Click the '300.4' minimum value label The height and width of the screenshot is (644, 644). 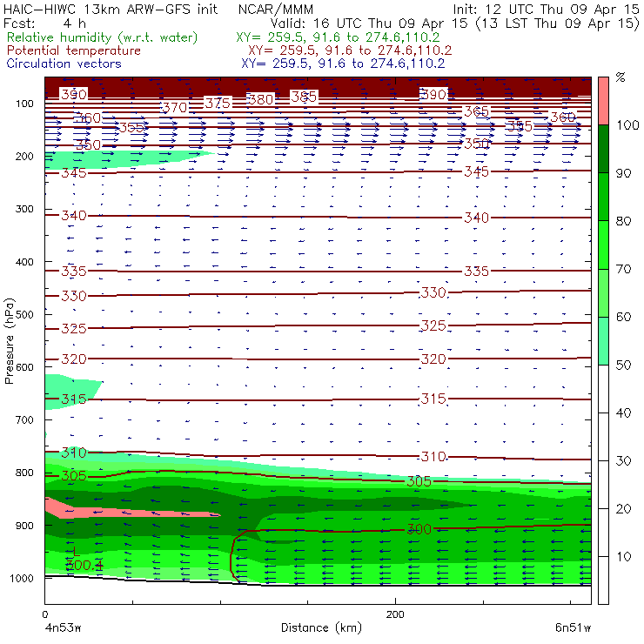[84, 565]
